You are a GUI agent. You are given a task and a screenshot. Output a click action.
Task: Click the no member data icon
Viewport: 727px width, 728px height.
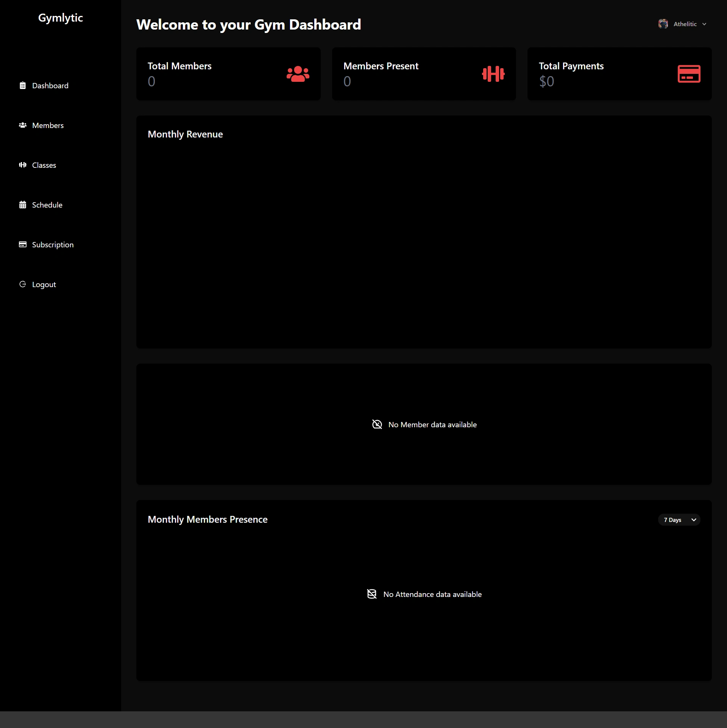[377, 424]
